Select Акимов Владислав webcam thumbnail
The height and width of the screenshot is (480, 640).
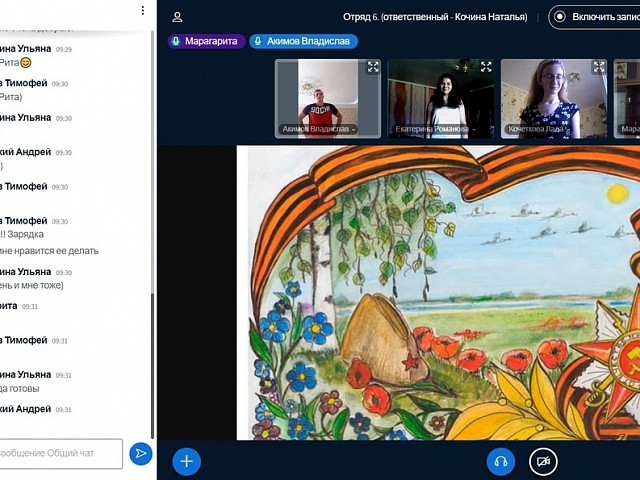click(x=328, y=99)
